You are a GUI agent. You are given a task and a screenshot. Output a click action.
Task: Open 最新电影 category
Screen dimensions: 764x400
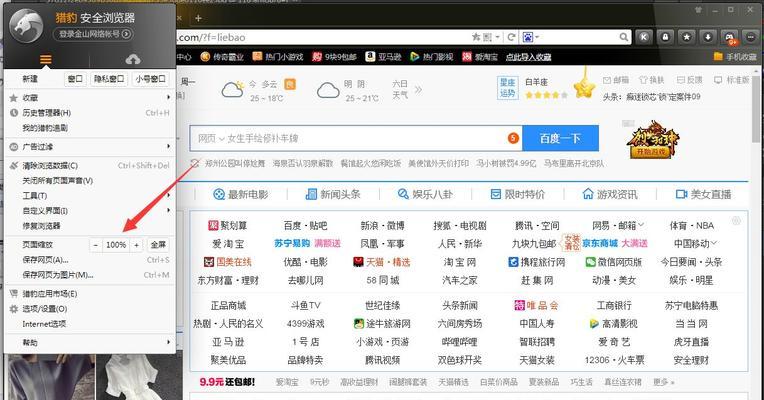[x=241, y=194]
